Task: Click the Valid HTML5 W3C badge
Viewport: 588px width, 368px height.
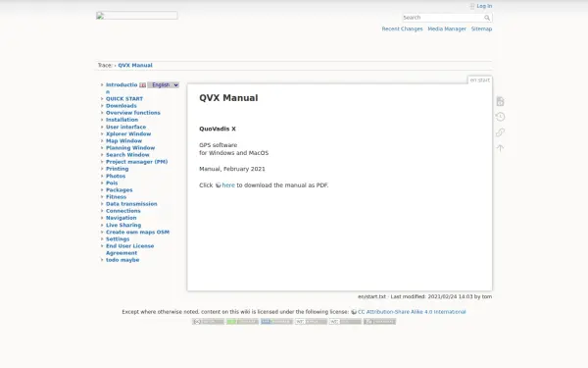Action: (x=311, y=322)
